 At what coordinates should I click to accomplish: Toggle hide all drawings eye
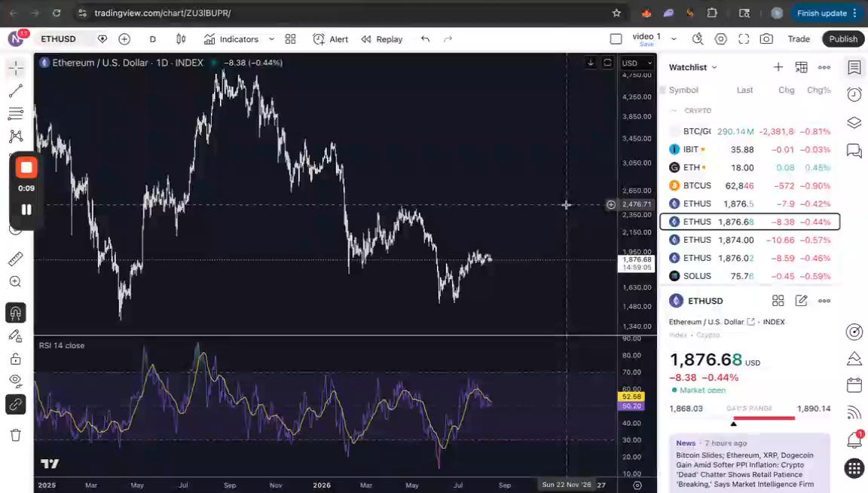16,381
